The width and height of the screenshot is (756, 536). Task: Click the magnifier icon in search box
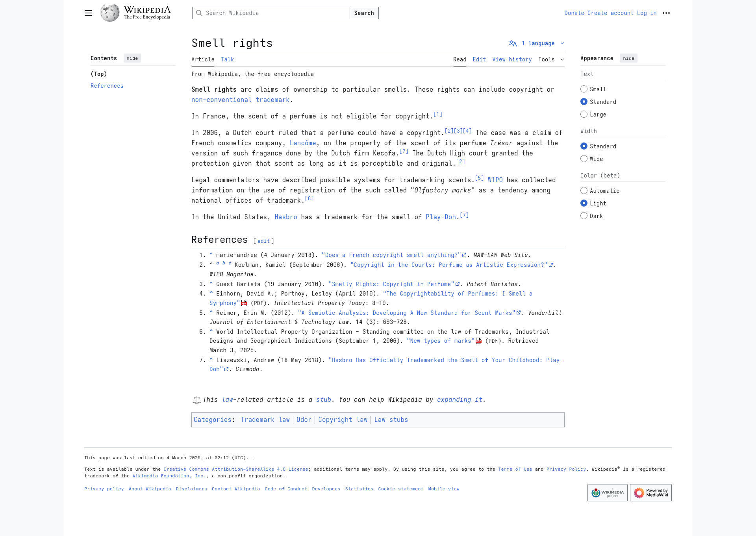pos(199,13)
